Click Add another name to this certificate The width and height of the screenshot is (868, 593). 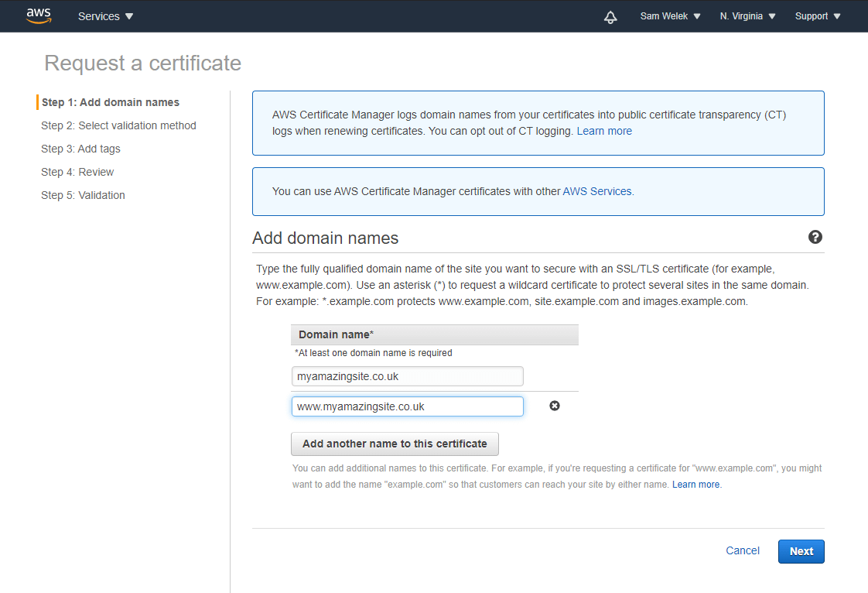coord(395,444)
